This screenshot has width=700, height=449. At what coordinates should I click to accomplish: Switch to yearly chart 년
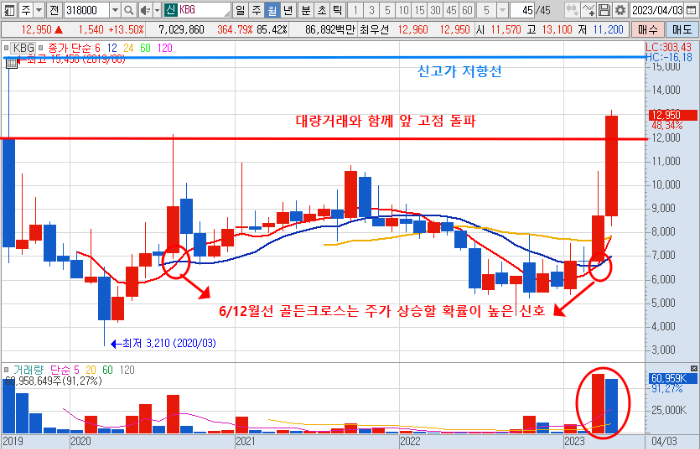[x=288, y=10]
